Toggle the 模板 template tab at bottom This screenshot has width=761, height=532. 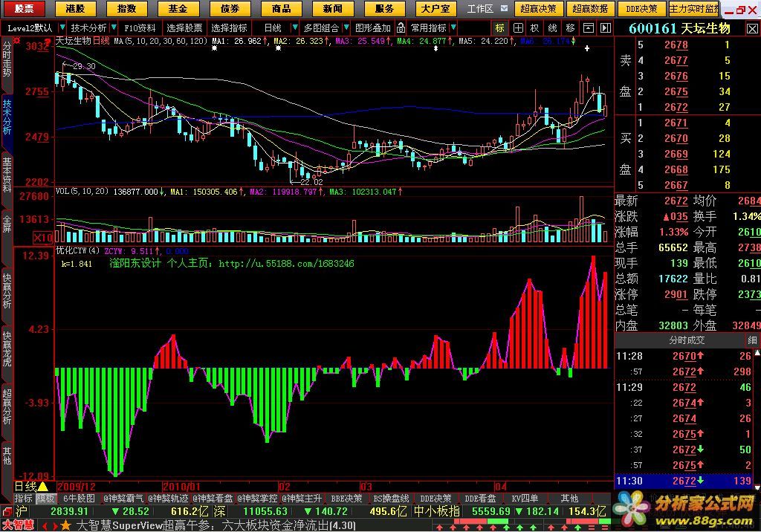[x=46, y=499]
